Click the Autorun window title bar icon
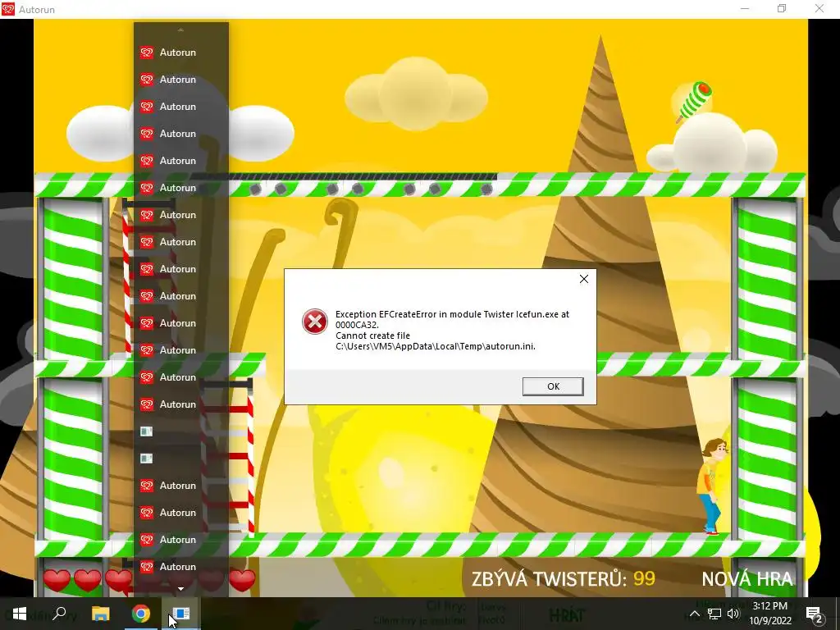The width and height of the screenshot is (840, 630). point(8,9)
